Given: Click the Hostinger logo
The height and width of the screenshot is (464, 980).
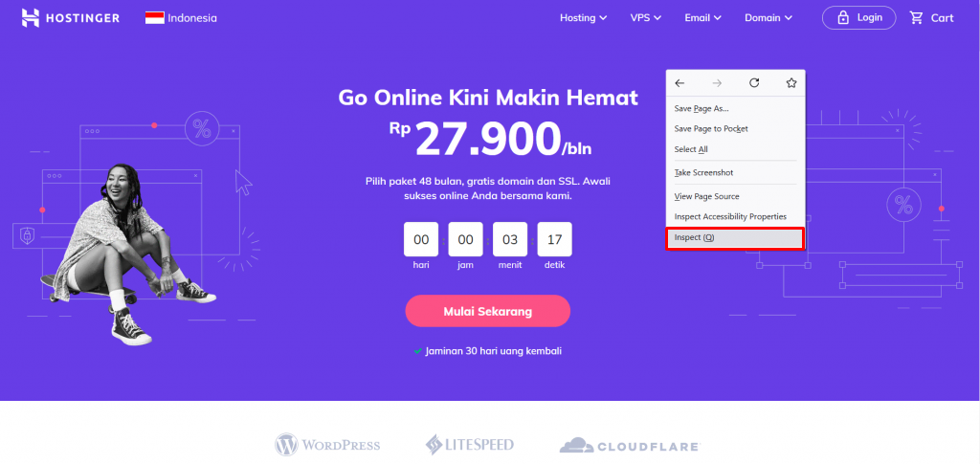Looking at the screenshot, I should pyautogui.click(x=71, y=18).
